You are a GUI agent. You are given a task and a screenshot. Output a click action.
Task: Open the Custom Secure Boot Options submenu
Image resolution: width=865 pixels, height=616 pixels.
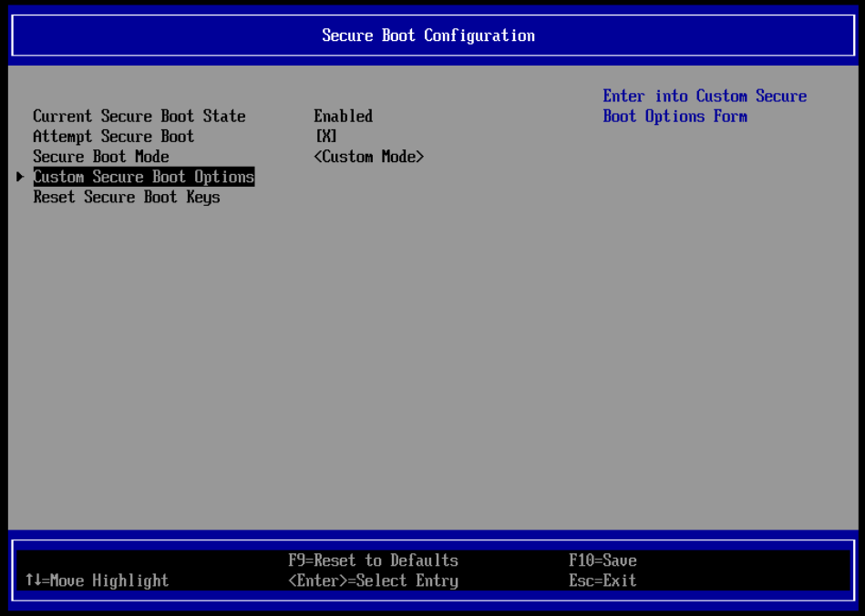pyautogui.click(x=143, y=177)
